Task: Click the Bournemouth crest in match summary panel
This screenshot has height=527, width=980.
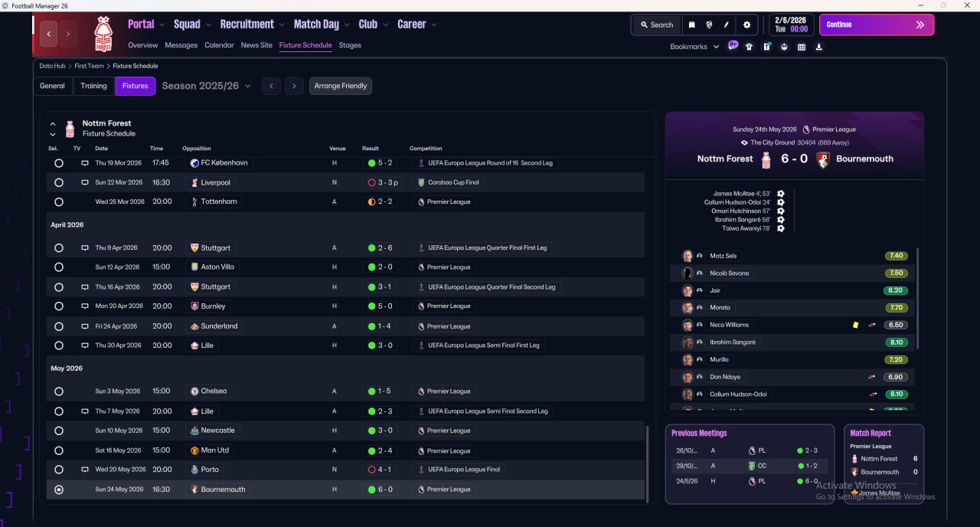Action: click(x=823, y=159)
